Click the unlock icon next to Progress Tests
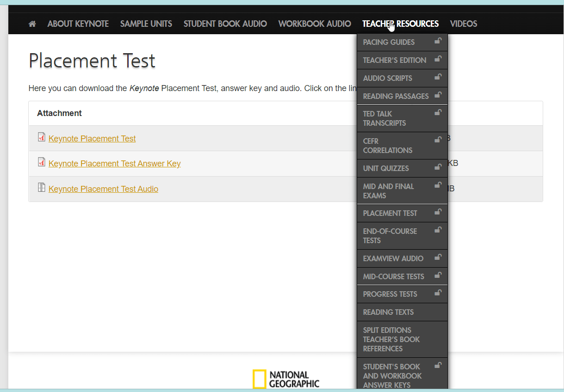Image resolution: width=564 pixels, height=392 pixels. (438, 293)
